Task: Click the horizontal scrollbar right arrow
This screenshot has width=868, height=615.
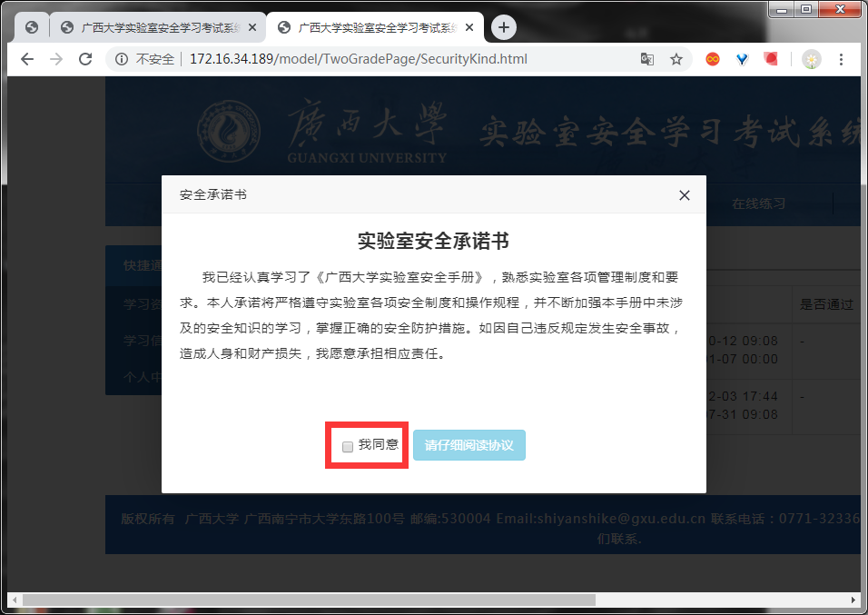Action: click(x=853, y=600)
